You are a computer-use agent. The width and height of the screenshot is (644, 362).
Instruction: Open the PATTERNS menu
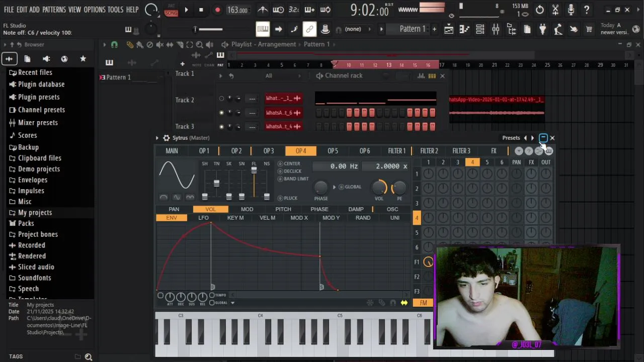[x=54, y=10]
